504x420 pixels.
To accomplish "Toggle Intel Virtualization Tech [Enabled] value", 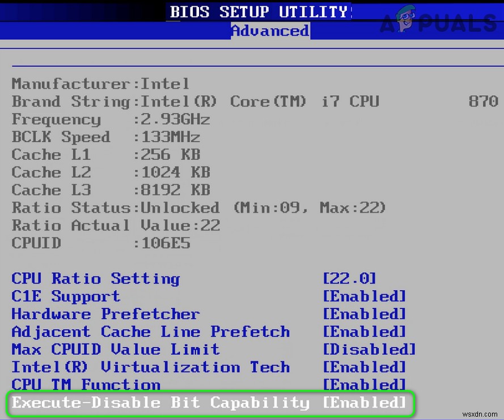I will (365, 367).
